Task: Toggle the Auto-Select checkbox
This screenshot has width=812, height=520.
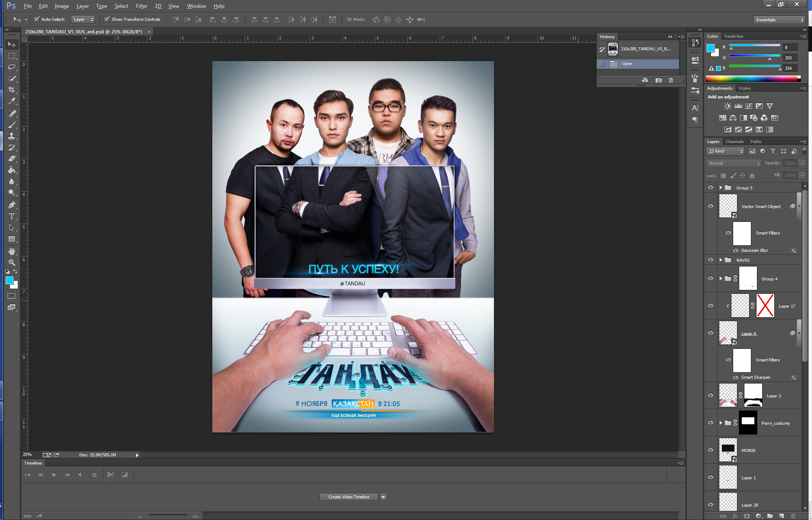Action: point(37,19)
